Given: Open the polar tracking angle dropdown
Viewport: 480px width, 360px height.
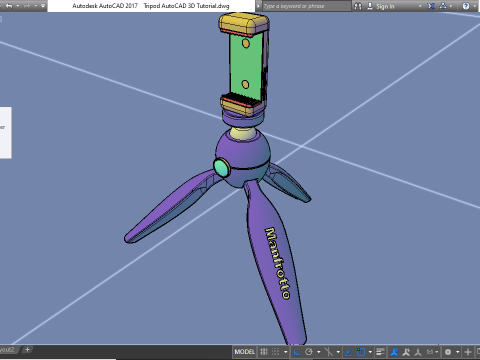Looking at the screenshot, I should [x=319, y=352].
